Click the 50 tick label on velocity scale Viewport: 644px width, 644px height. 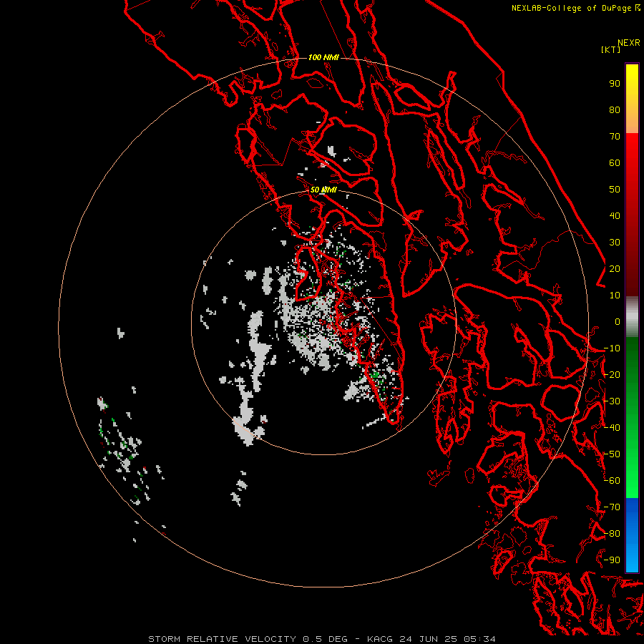[615, 190]
